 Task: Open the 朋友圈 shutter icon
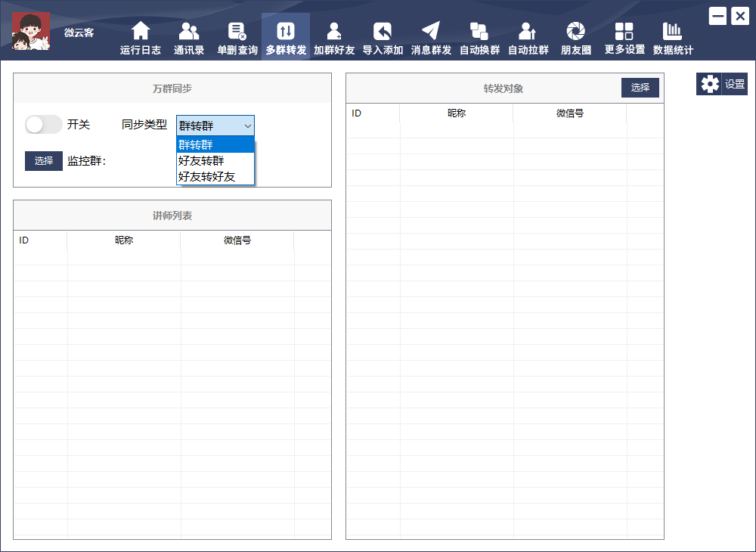pyautogui.click(x=576, y=31)
